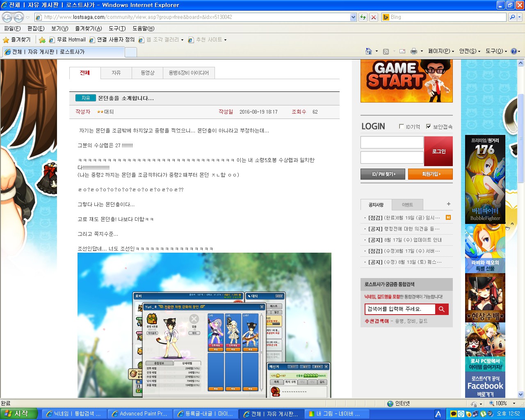Open the Help question mark icon
525x420 pixels.
point(514,51)
